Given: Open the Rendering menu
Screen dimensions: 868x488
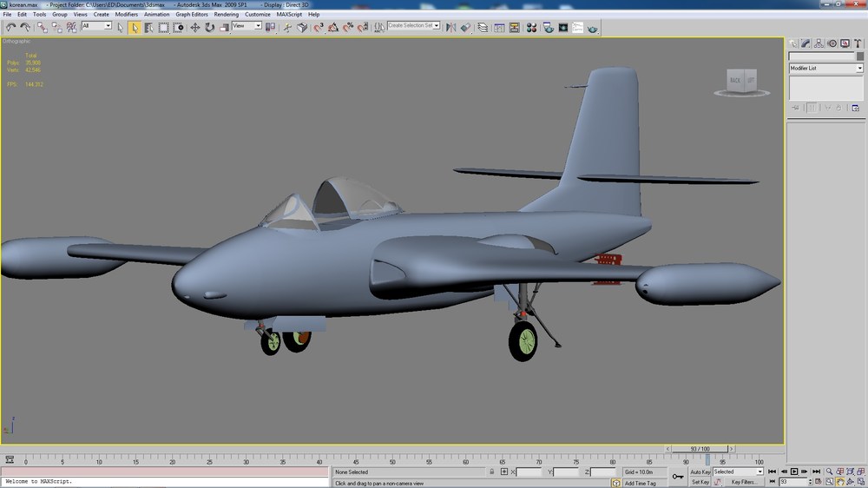Looking at the screenshot, I should 226,15.
